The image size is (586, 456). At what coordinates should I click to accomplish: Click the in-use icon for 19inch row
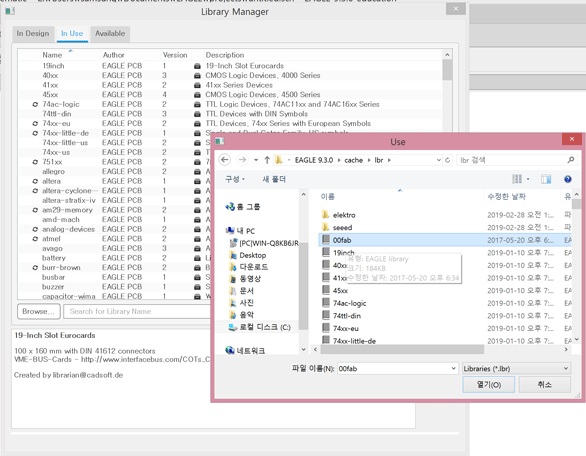click(x=197, y=66)
